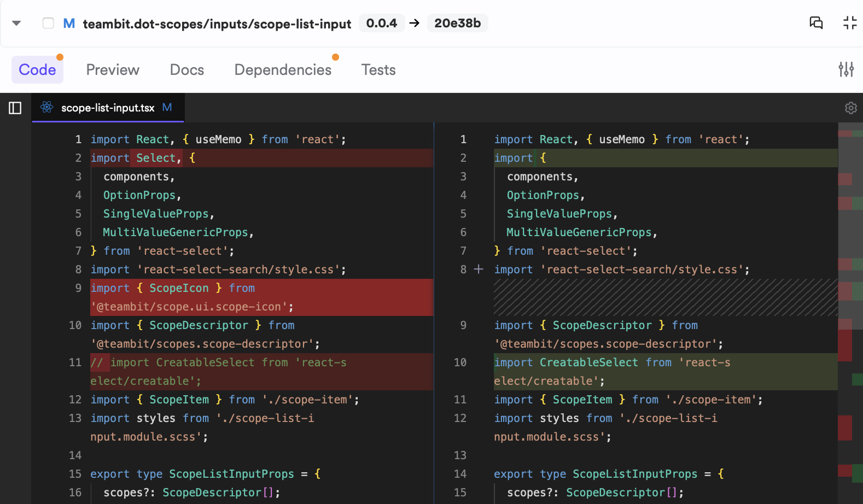Viewport: 863px width, 504px height.
Task: Go to the Tests tab
Action: [378, 70]
